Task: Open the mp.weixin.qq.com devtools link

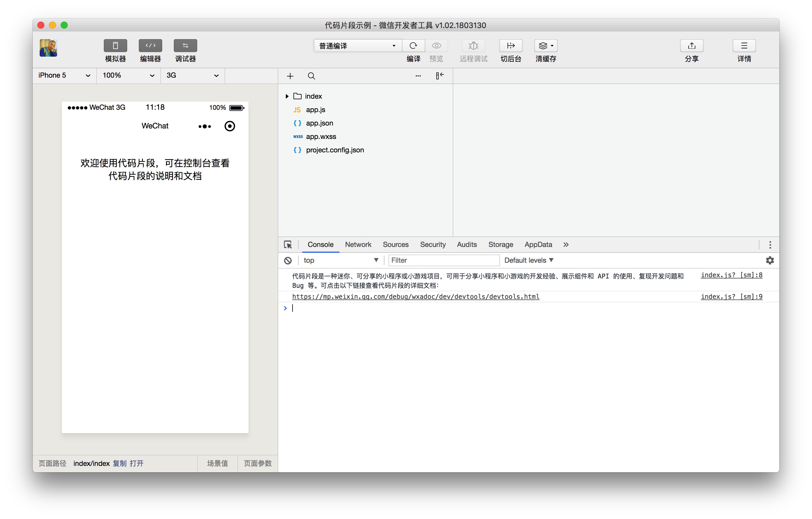Action: [415, 296]
